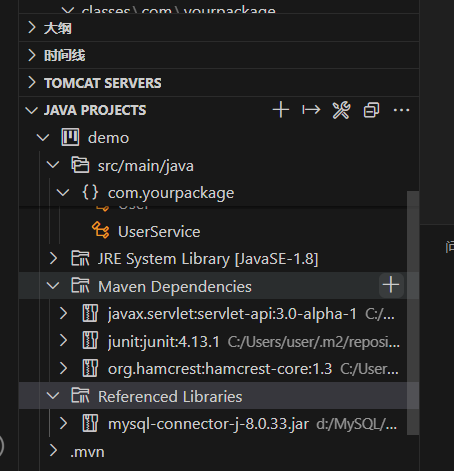Expand the junit:junit:4.13.1 chevron
Screen dimensions: 454x471
click(63, 341)
